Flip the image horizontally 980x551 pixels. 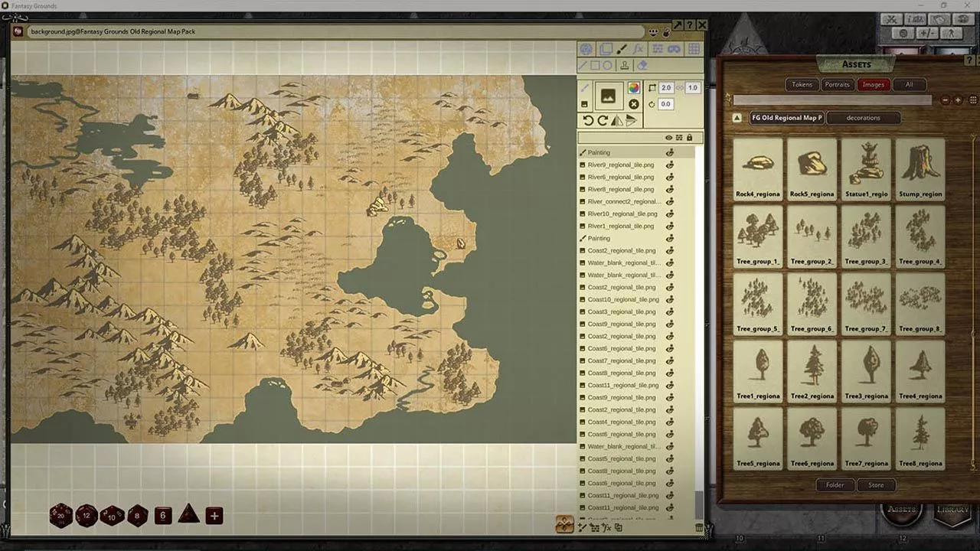(x=617, y=120)
